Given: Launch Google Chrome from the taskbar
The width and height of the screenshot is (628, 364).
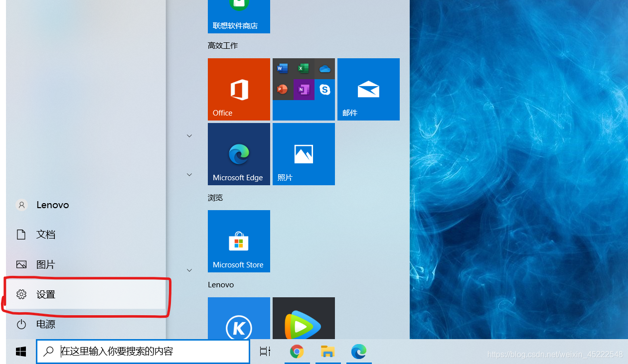Looking at the screenshot, I should click(x=297, y=352).
